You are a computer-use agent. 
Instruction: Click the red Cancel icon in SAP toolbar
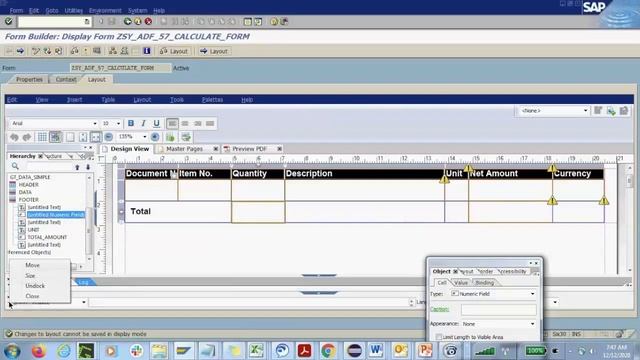coord(149,21)
